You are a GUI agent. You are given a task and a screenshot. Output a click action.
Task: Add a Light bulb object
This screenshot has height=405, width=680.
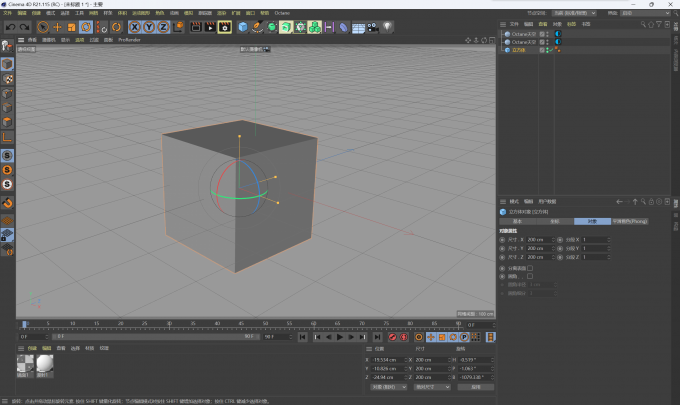click(387, 27)
